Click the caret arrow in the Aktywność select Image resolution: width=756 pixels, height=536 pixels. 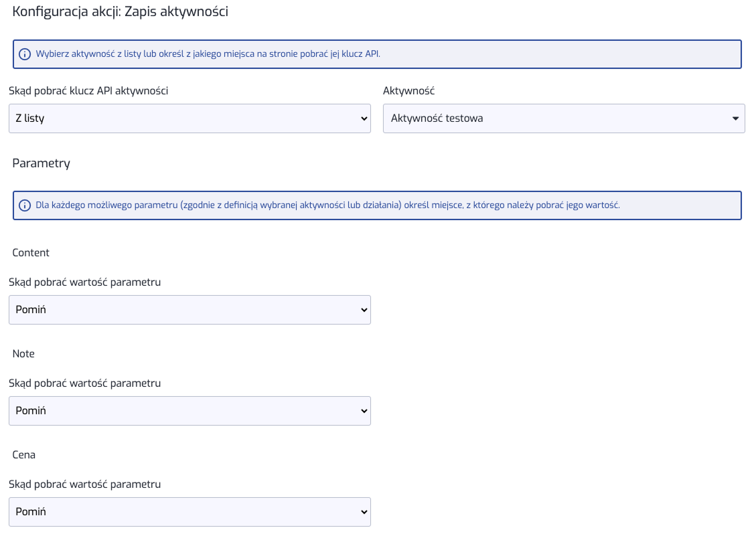click(735, 118)
